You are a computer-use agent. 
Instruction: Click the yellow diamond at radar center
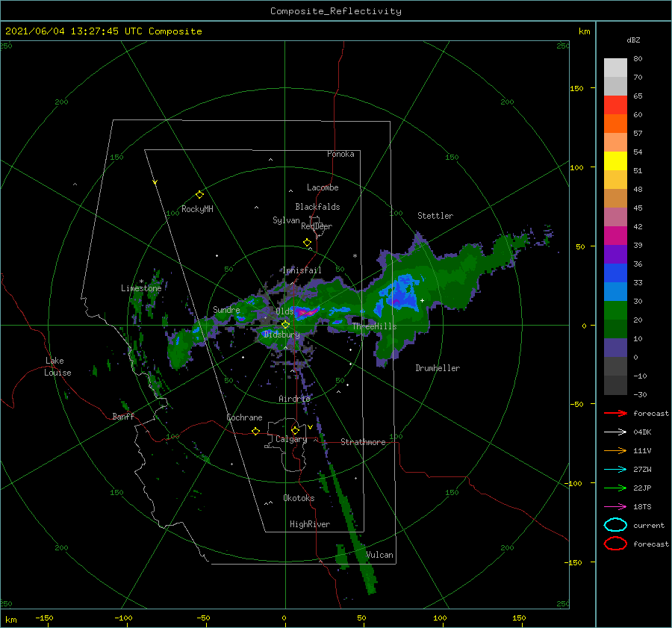285,325
